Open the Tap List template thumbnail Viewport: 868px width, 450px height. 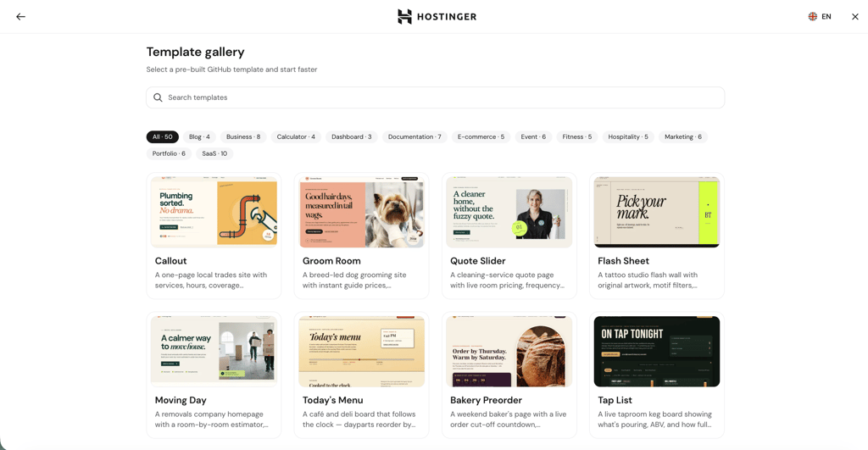657,352
